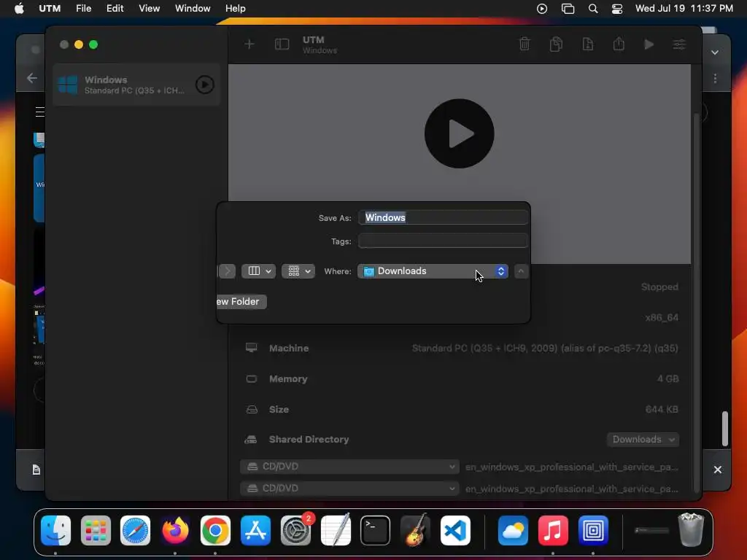Open Finder from the Dock
This screenshot has height=560, width=747.
click(55, 530)
